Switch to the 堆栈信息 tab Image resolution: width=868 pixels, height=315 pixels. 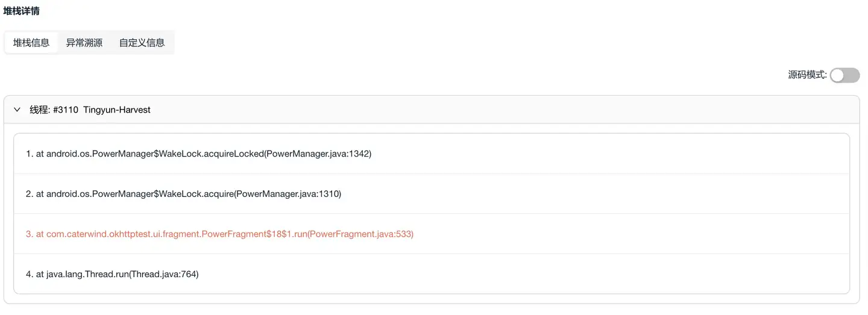[x=31, y=43]
